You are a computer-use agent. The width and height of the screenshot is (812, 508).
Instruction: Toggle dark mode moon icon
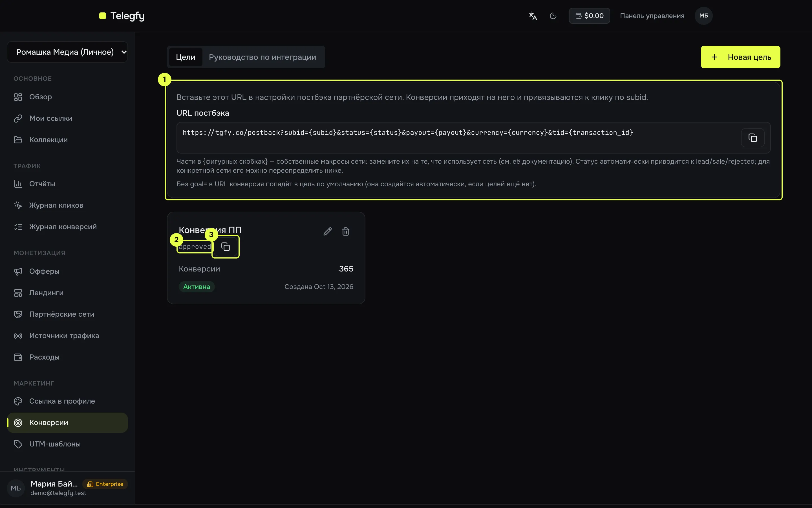pos(553,16)
